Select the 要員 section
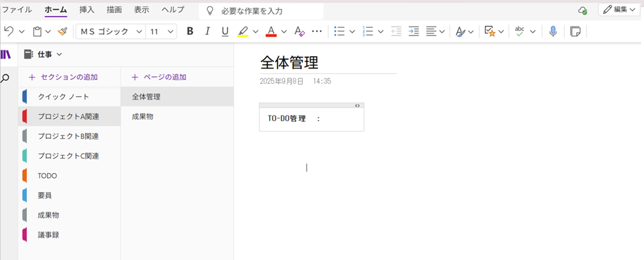This screenshot has width=644, height=260. pyautogui.click(x=70, y=195)
